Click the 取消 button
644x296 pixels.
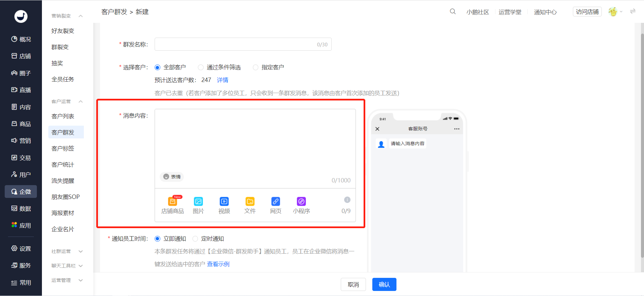pyautogui.click(x=353, y=285)
